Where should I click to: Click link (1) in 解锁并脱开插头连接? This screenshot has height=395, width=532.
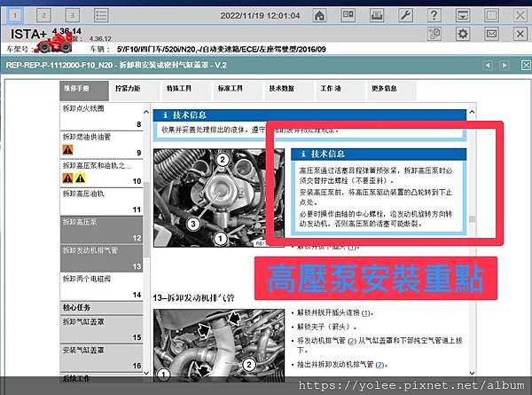click(366, 313)
